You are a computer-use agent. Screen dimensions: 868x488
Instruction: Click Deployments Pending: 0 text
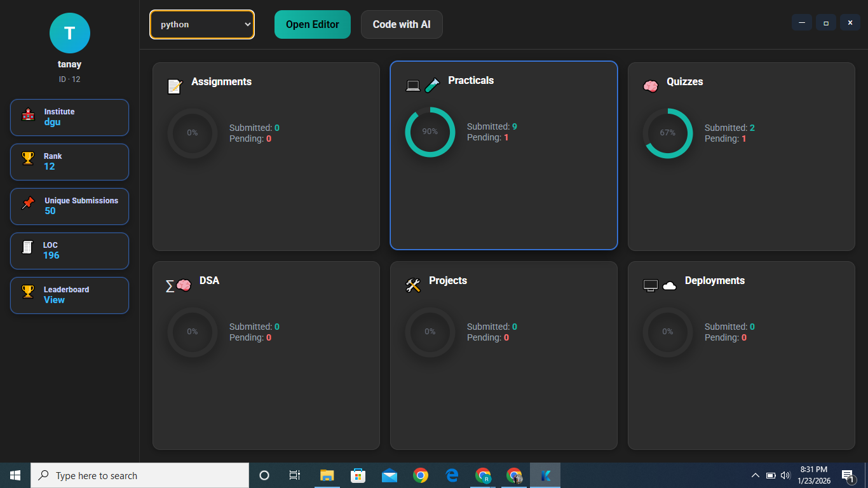tap(726, 337)
